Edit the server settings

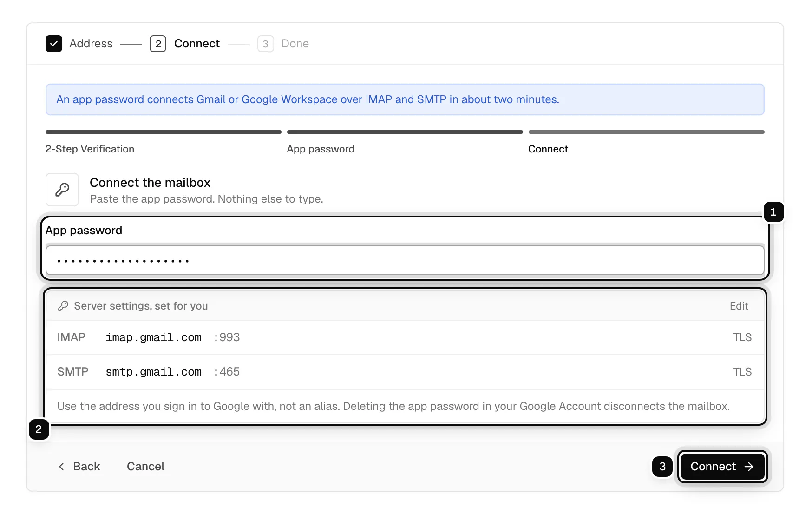click(739, 306)
